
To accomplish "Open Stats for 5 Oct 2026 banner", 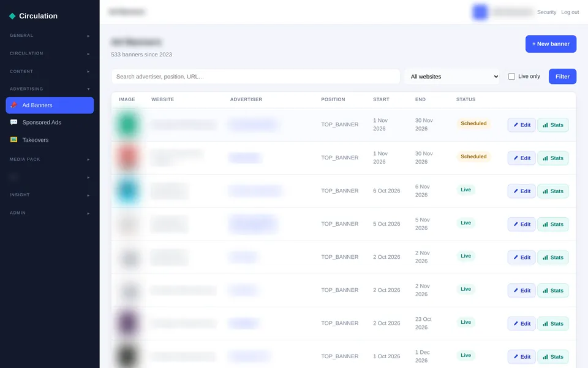I will coord(553,224).
